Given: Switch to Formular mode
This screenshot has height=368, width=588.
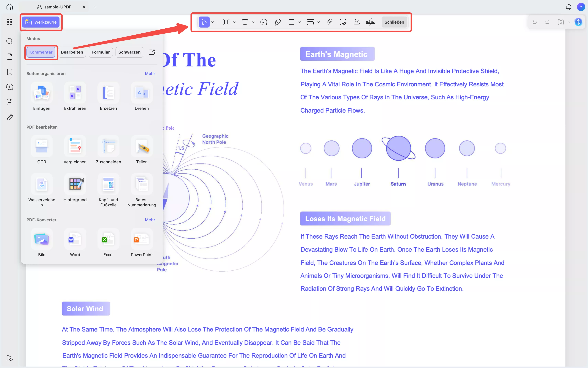Looking at the screenshot, I should (101, 52).
